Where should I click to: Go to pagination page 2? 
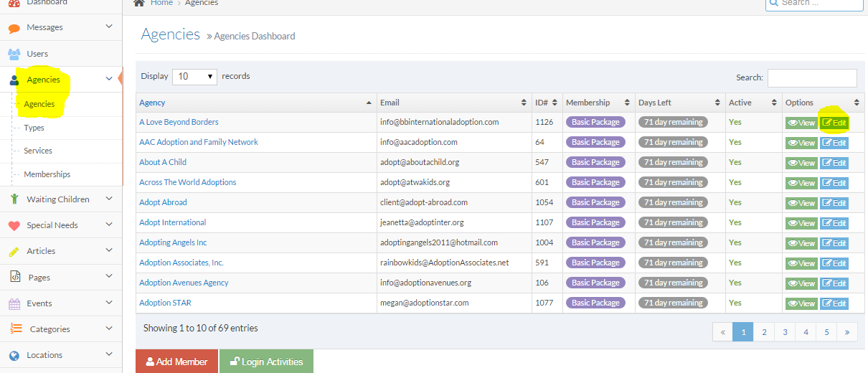click(765, 332)
